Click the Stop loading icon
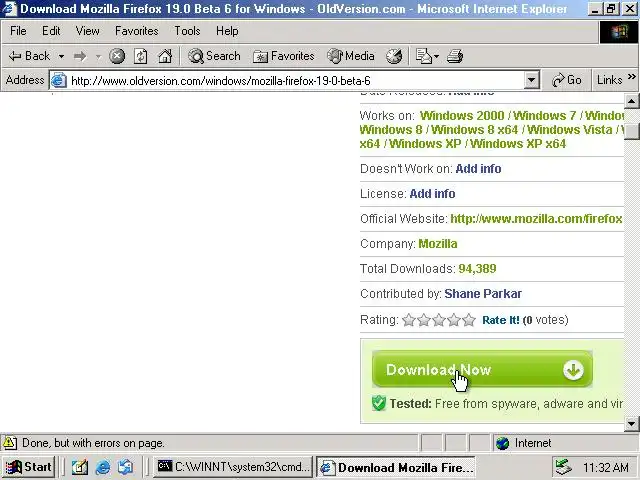This screenshot has height=480, width=640. [117, 56]
